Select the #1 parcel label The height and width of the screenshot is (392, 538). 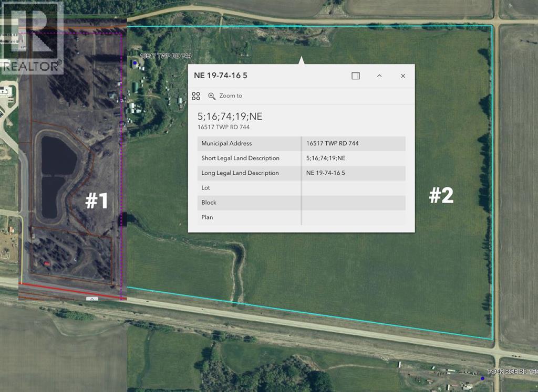pos(97,200)
